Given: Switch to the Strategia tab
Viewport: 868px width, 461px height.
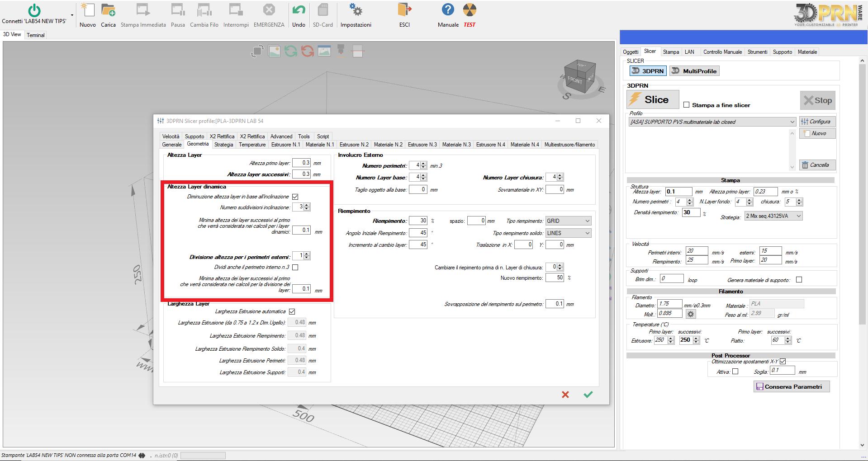Looking at the screenshot, I should click(x=224, y=145).
